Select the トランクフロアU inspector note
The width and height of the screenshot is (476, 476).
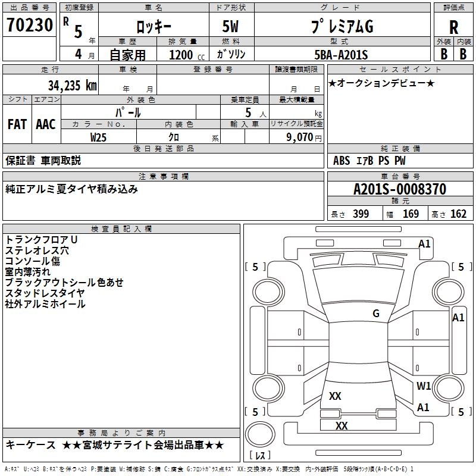click(42, 239)
